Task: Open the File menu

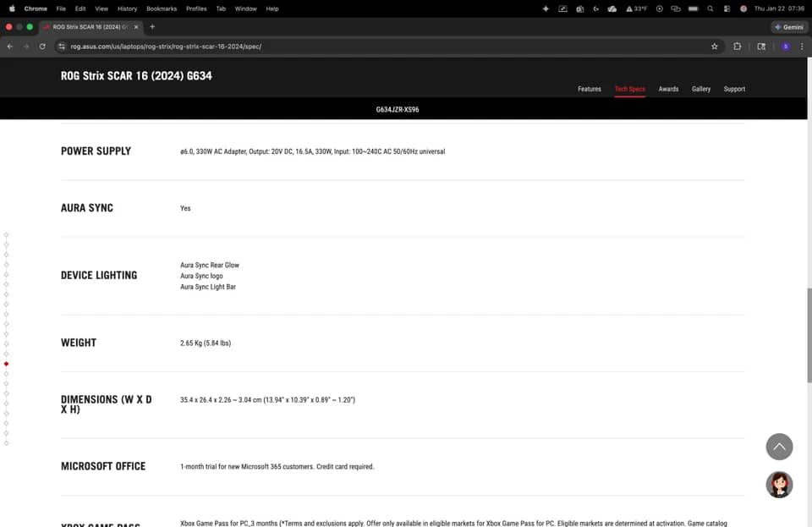Action: tap(61, 8)
